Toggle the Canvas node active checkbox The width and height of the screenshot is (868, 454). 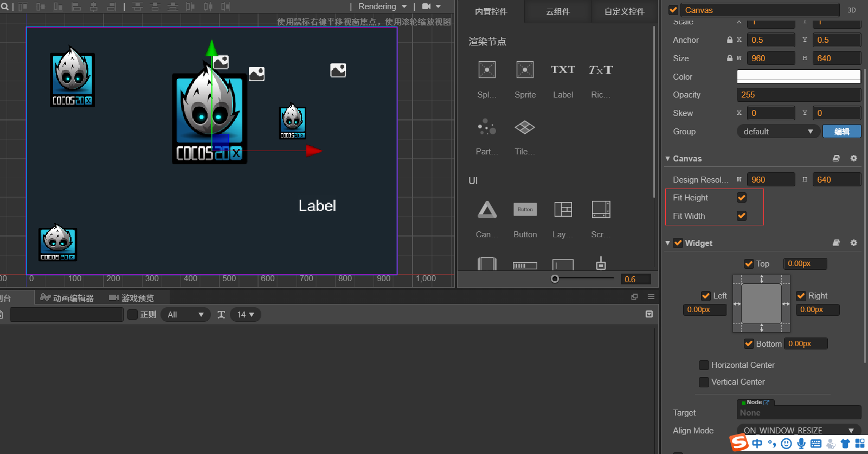(673, 10)
